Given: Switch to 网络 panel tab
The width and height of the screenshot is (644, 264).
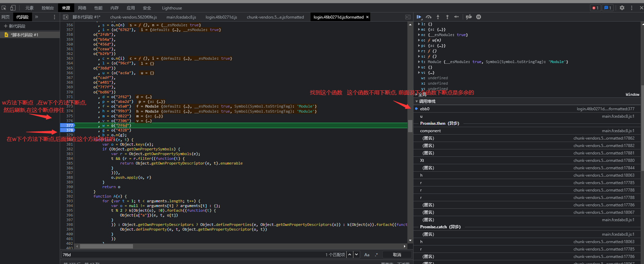Looking at the screenshot, I should pyautogui.click(x=82, y=8).
